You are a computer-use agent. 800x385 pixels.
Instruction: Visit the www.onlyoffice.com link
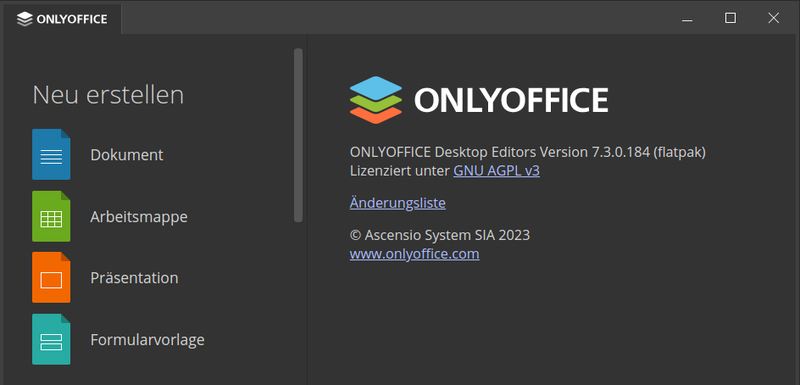pos(414,254)
